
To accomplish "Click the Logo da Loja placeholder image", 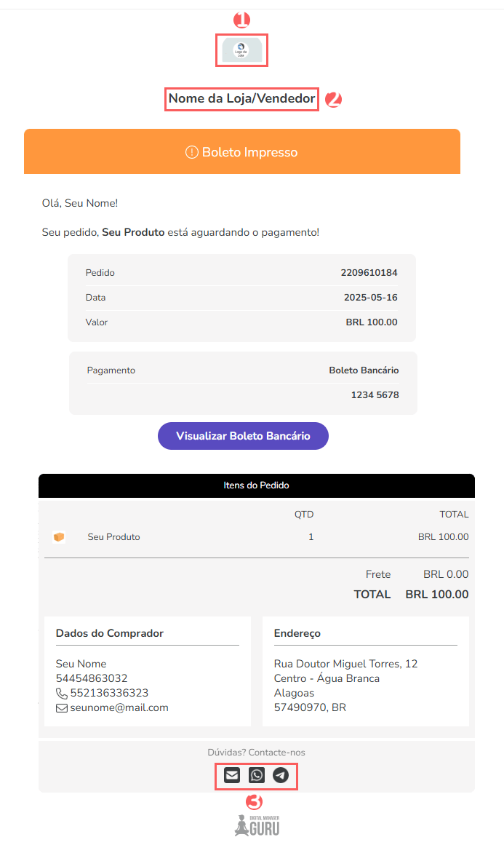I will click(x=241, y=50).
